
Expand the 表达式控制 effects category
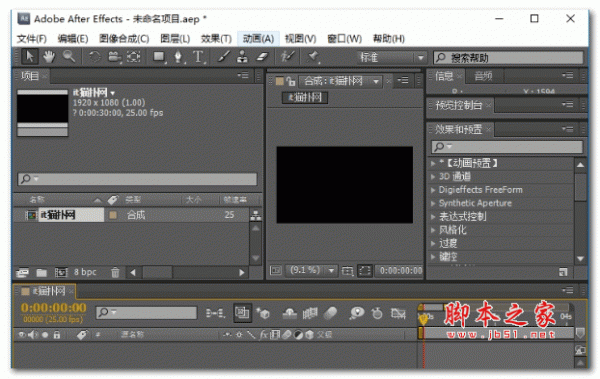coord(433,217)
